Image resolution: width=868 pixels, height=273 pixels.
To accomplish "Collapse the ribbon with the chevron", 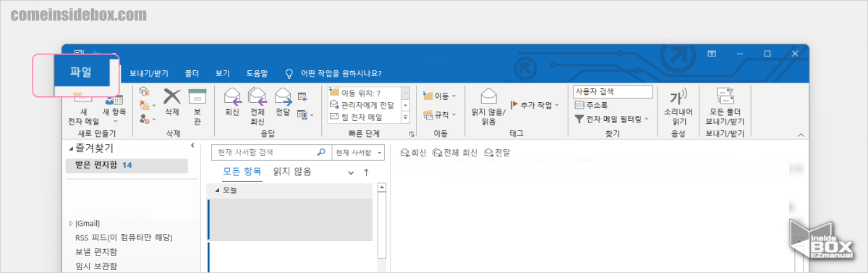I will (800, 135).
